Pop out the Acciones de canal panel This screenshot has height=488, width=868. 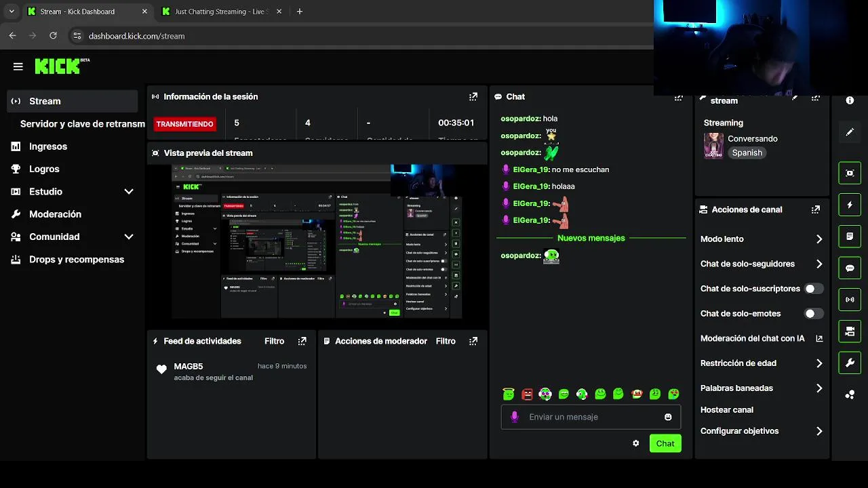tap(816, 210)
